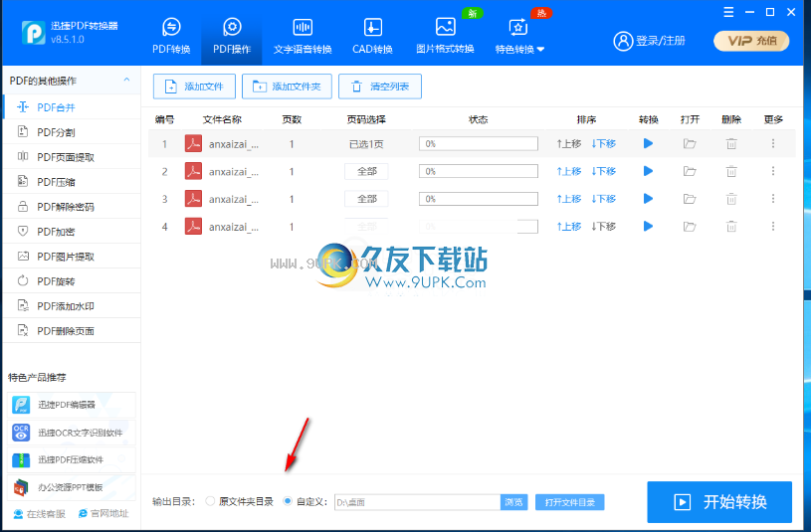Select PDF分割 in sidebar

[72, 132]
